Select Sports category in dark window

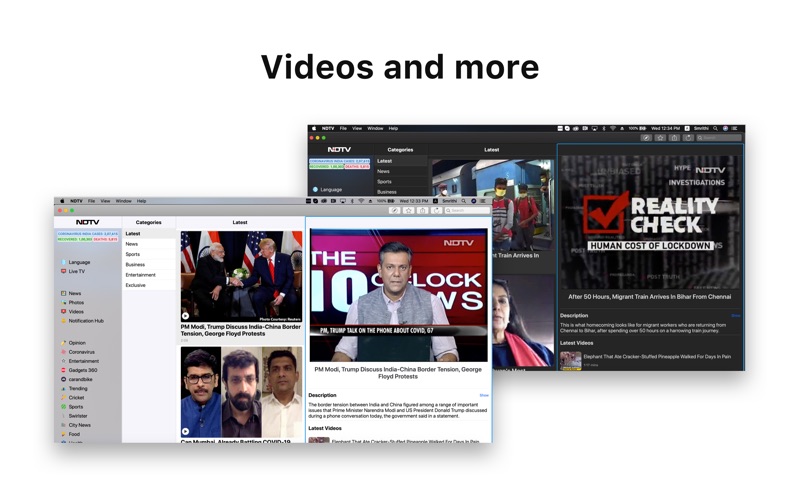(401, 182)
